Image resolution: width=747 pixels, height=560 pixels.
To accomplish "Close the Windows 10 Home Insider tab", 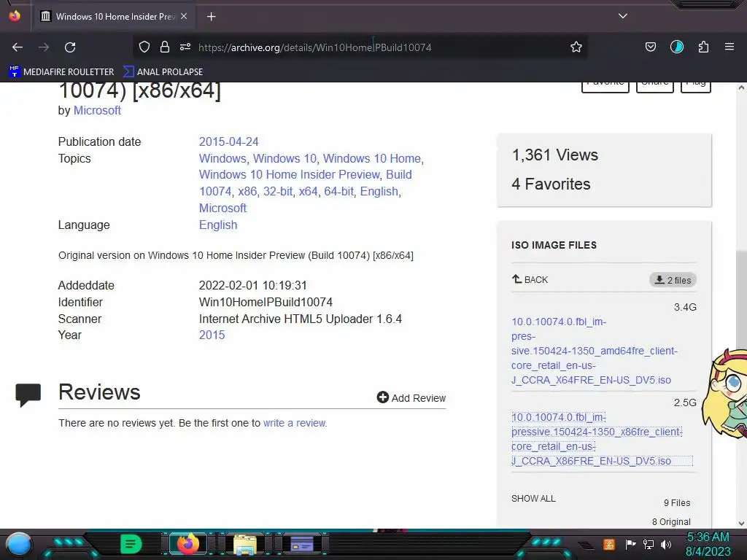I will [x=184, y=16].
